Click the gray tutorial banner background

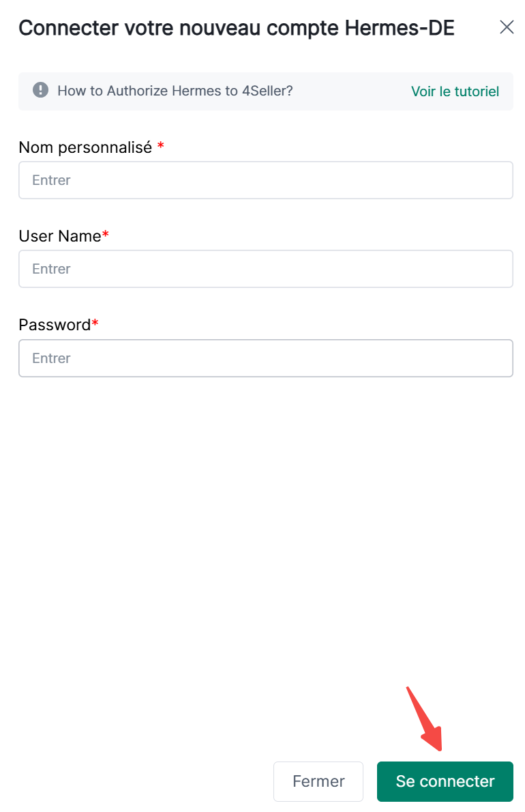(351, 91)
